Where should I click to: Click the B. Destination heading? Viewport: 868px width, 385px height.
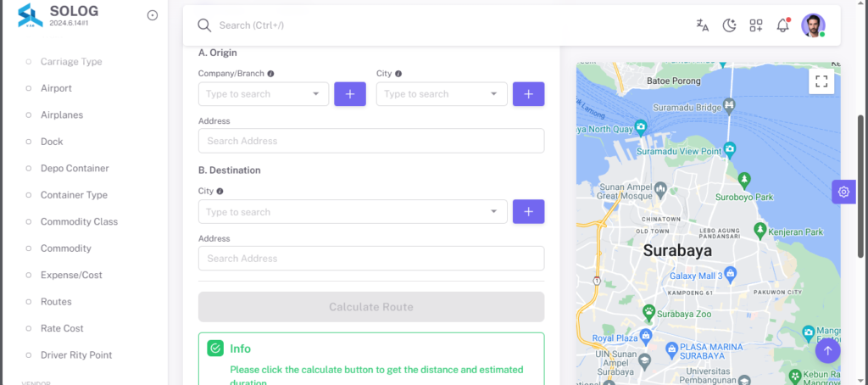[x=229, y=170]
